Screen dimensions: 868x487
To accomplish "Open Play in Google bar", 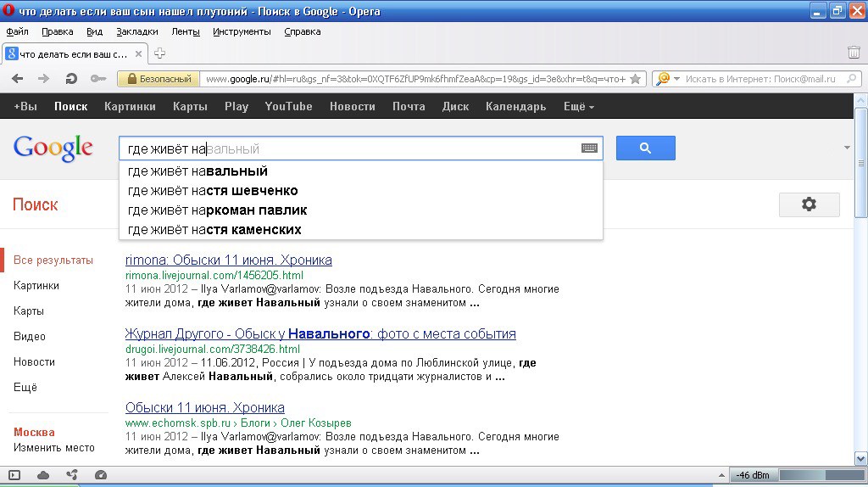I will tap(236, 106).
